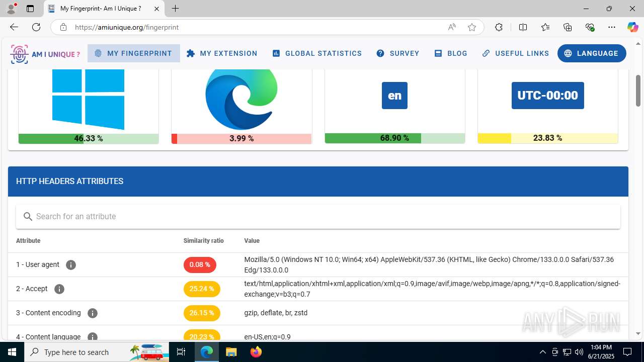
Task: Click the 0.08 % similarity badge
Action: 200,265
